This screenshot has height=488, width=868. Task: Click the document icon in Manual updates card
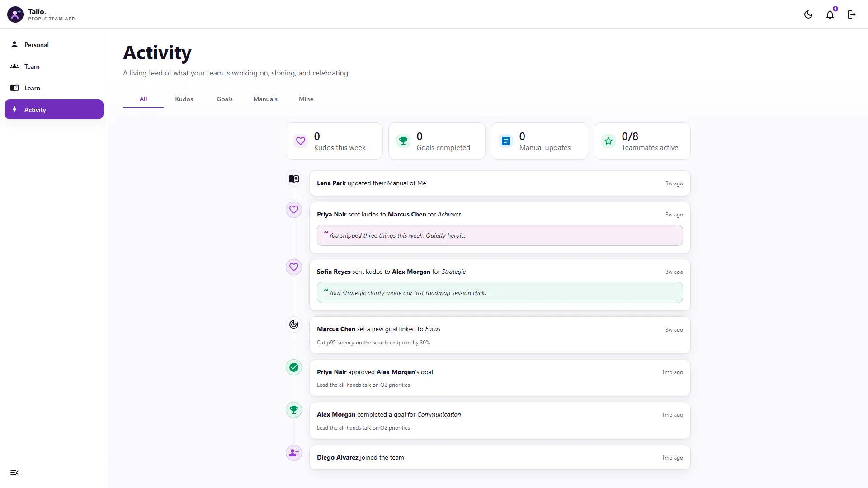point(506,141)
